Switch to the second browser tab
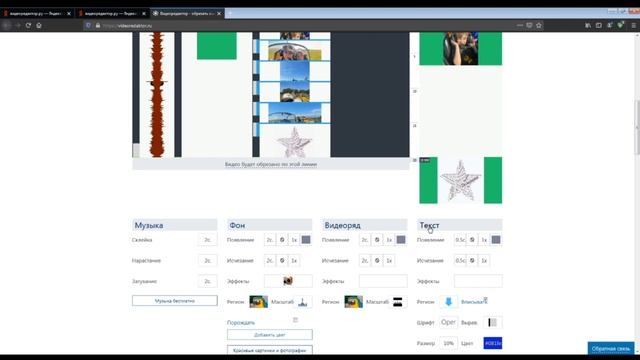 point(110,13)
